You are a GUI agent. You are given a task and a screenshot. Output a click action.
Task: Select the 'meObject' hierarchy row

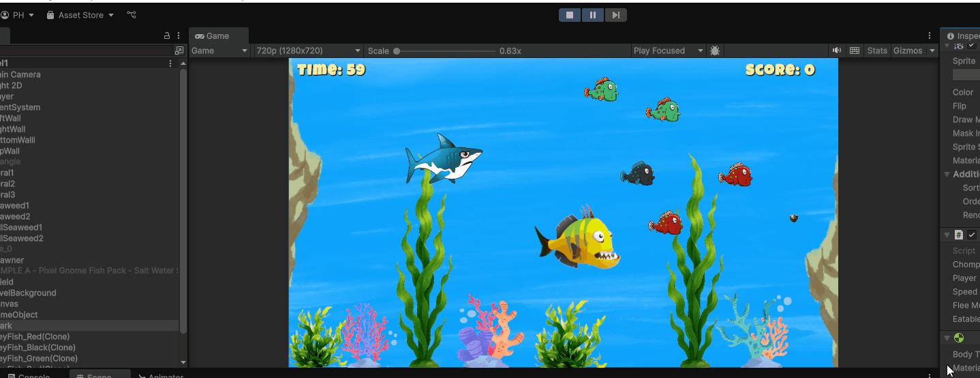(89, 315)
